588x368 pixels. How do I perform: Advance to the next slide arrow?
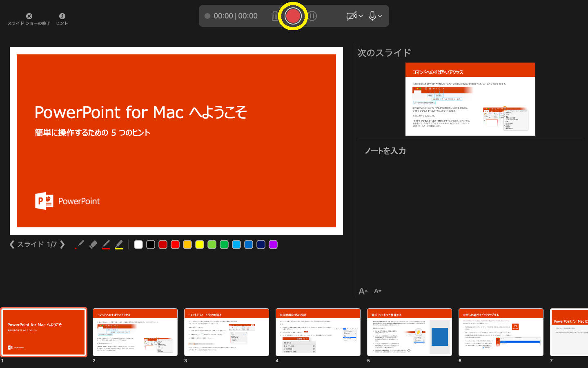coord(62,245)
